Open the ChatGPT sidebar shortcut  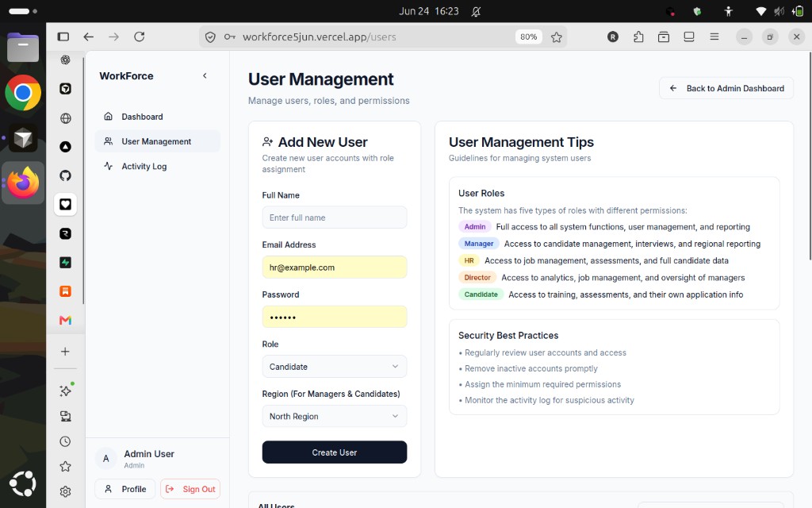(x=65, y=60)
